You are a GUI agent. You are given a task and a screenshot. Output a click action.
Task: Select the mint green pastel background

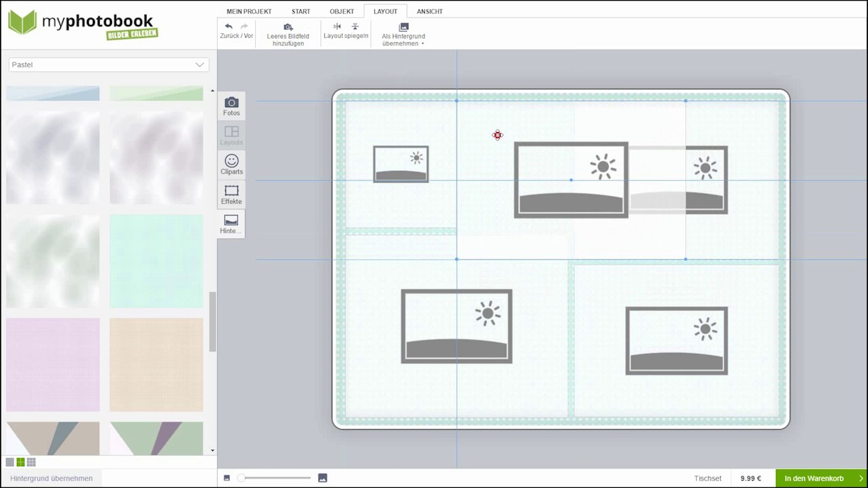[156, 262]
